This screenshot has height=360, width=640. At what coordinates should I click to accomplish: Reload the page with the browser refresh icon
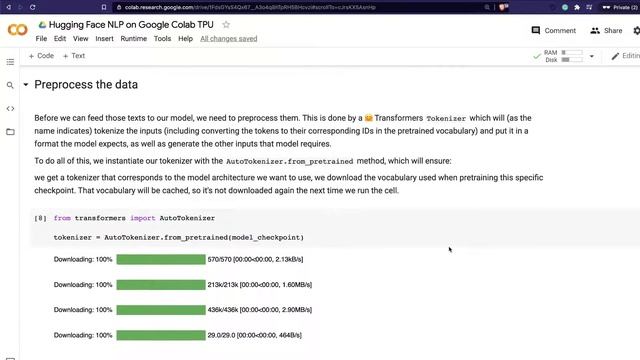coord(33,7)
